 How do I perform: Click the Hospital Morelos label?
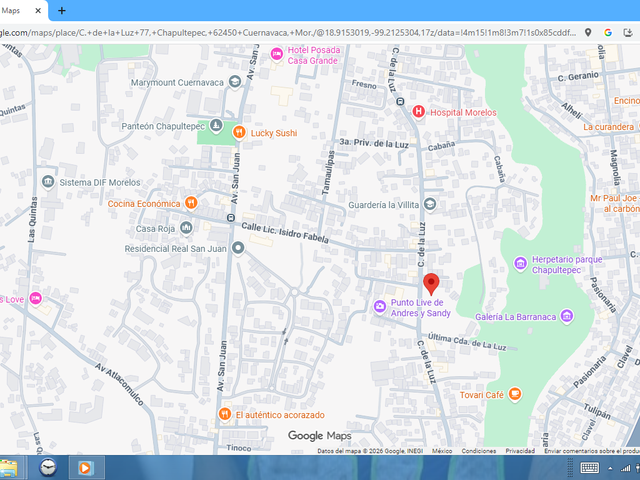click(x=463, y=112)
